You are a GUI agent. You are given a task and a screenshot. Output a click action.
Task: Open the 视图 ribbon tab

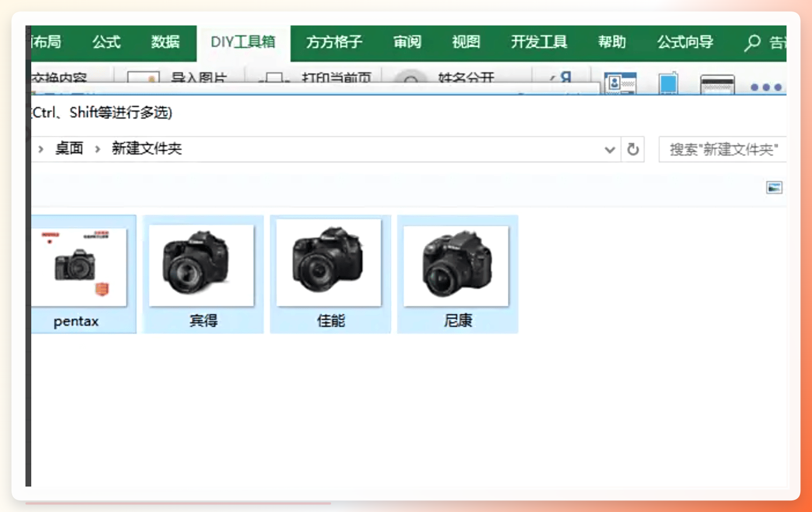[x=466, y=42]
